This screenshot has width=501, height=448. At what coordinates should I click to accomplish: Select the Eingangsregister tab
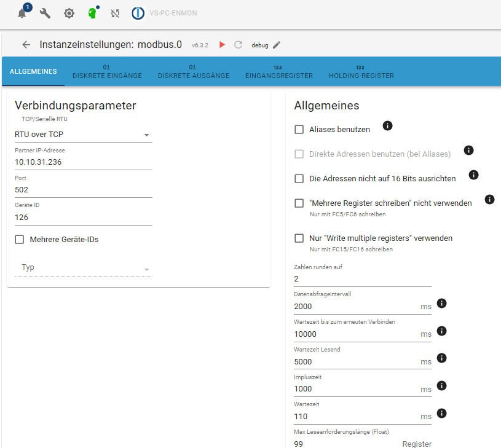pos(278,72)
